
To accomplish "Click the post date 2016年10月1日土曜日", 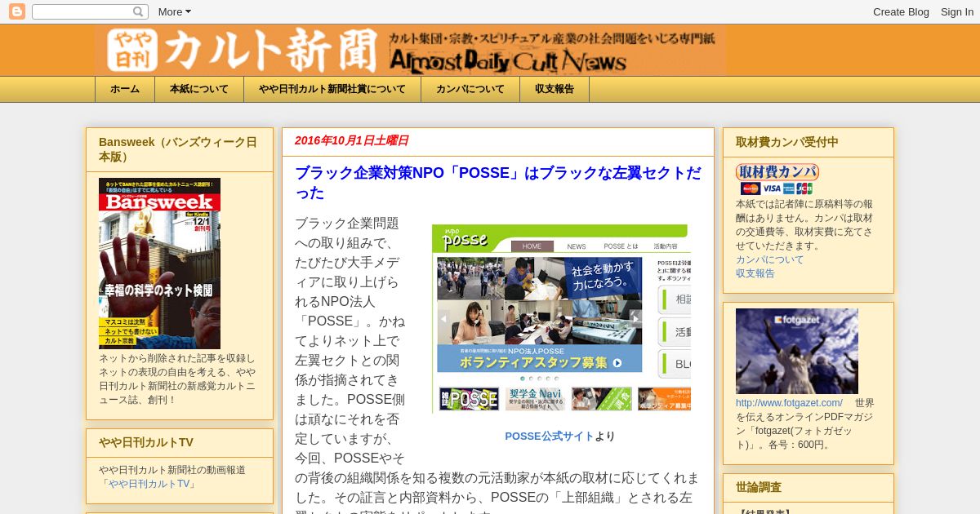I will point(351,140).
